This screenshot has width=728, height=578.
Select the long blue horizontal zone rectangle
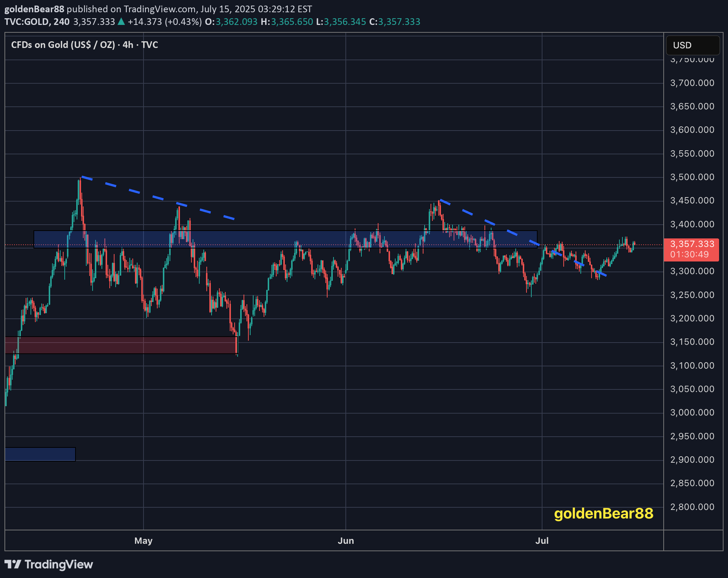[x=286, y=239]
